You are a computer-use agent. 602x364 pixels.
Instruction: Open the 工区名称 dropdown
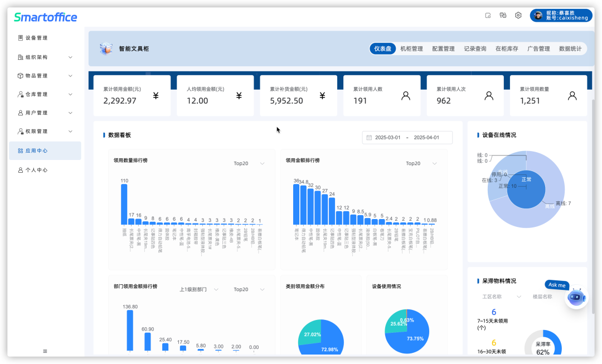[502, 297]
